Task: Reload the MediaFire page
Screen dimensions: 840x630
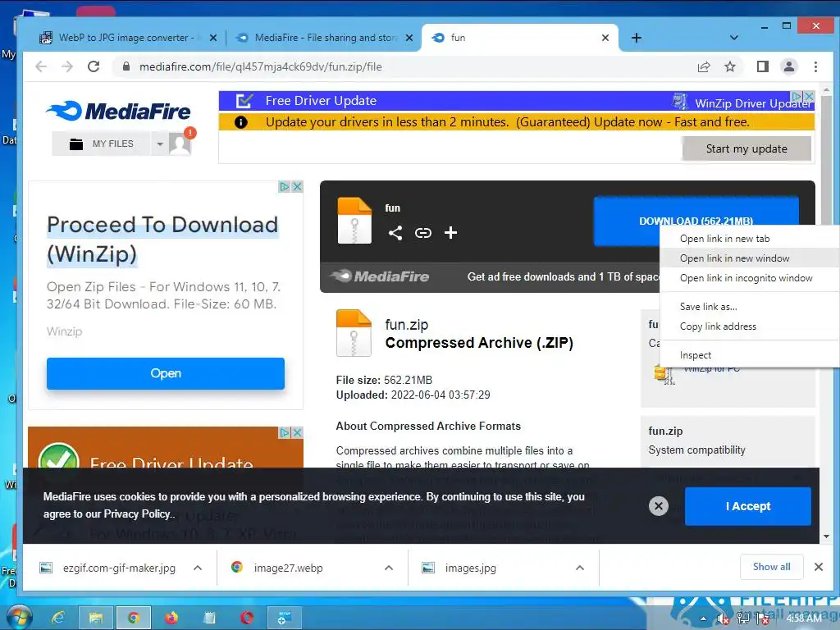Action: click(94, 66)
